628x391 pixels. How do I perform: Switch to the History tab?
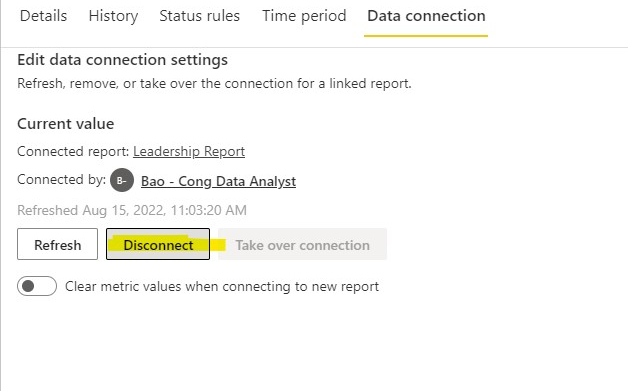pos(113,16)
